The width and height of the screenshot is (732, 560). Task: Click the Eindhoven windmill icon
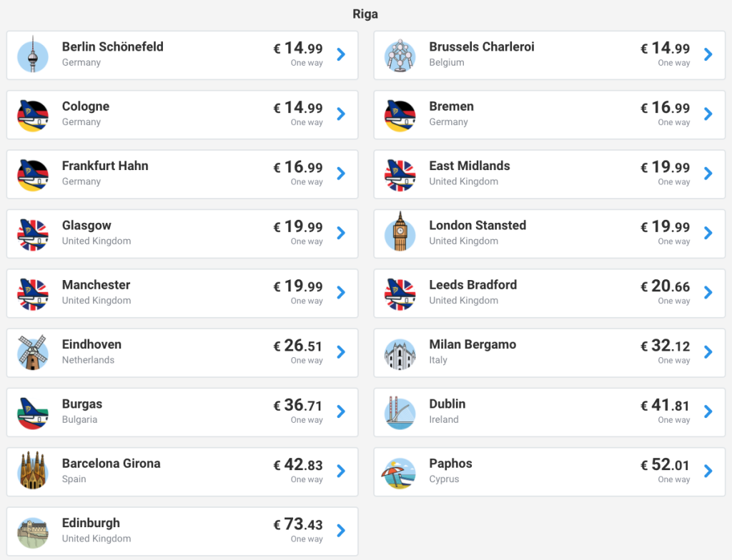click(33, 352)
